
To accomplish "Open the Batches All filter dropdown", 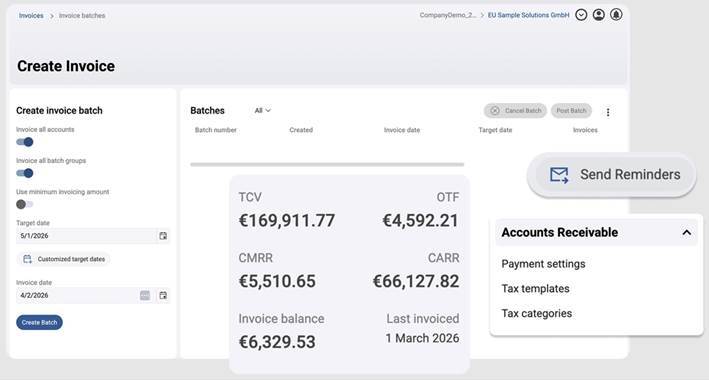I will (x=262, y=110).
